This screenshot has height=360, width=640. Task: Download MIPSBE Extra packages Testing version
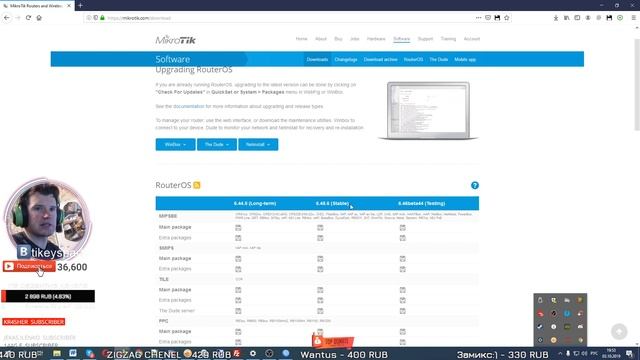[x=402, y=238]
